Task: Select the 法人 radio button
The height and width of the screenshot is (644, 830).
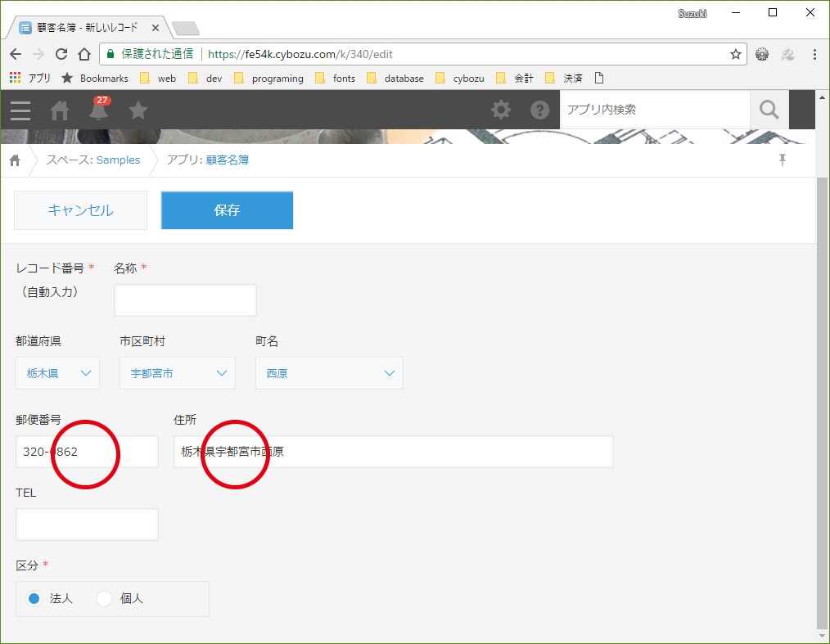Action: (34, 598)
